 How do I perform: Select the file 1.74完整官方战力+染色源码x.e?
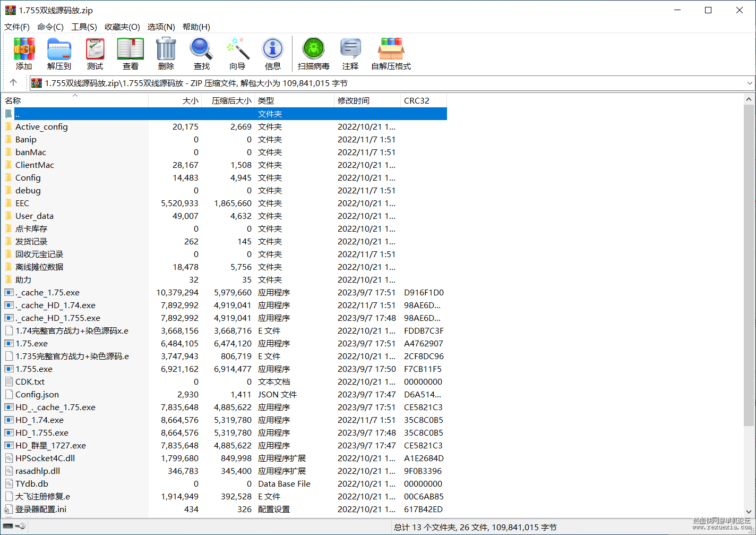(x=224, y=330)
